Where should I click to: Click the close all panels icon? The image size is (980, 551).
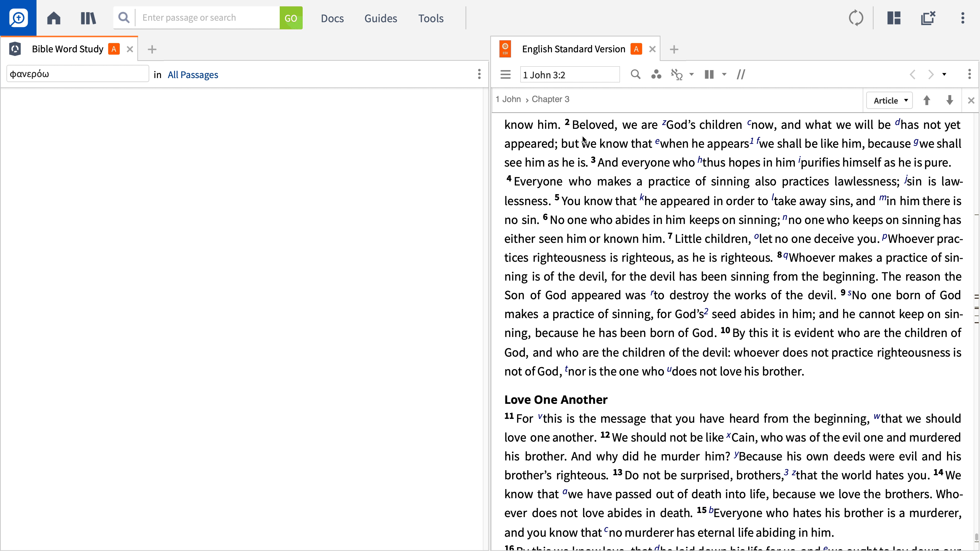[928, 18]
